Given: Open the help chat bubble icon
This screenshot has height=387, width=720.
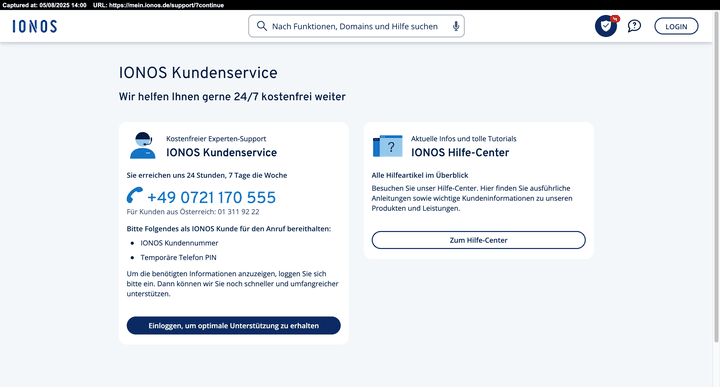Looking at the screenshot, I should (x=634, y=26).
